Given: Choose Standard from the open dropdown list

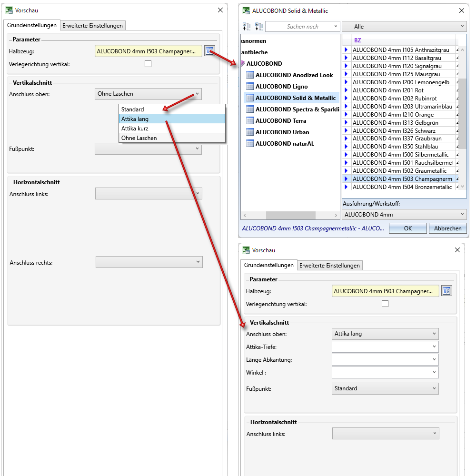Looking at the screenshot, I should (x=172, y=109).
